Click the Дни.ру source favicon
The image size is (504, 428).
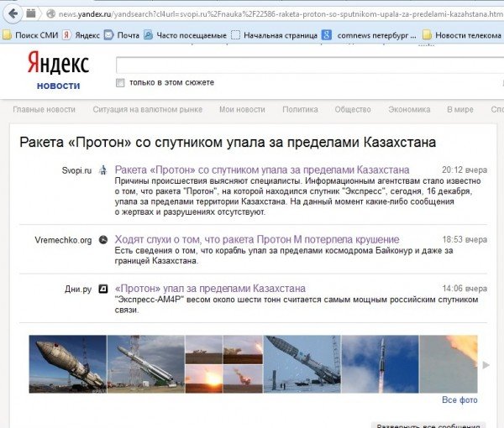click(102, 289)
